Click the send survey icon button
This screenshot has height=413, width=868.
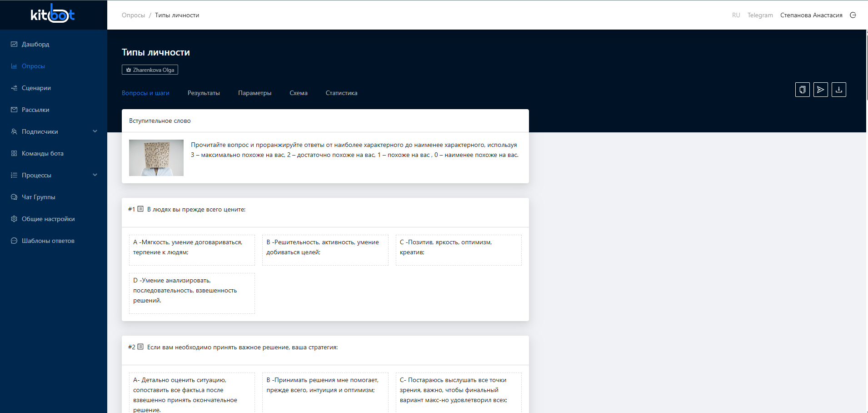[821, 90]
